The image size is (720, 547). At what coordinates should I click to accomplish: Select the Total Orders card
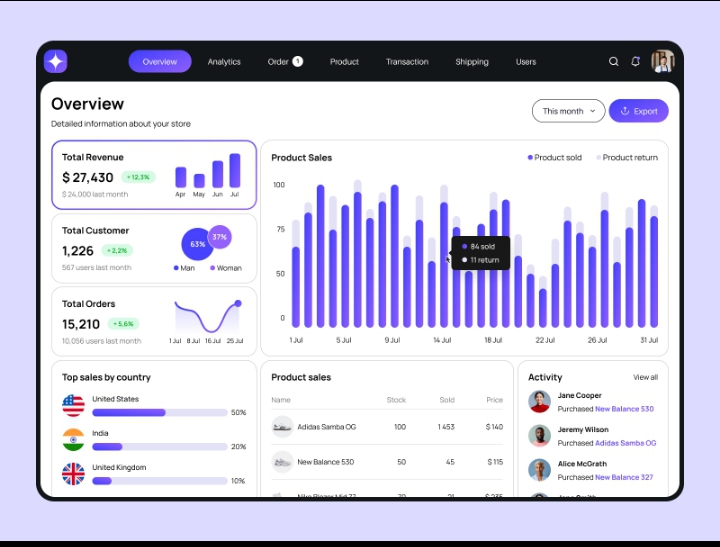154,321
